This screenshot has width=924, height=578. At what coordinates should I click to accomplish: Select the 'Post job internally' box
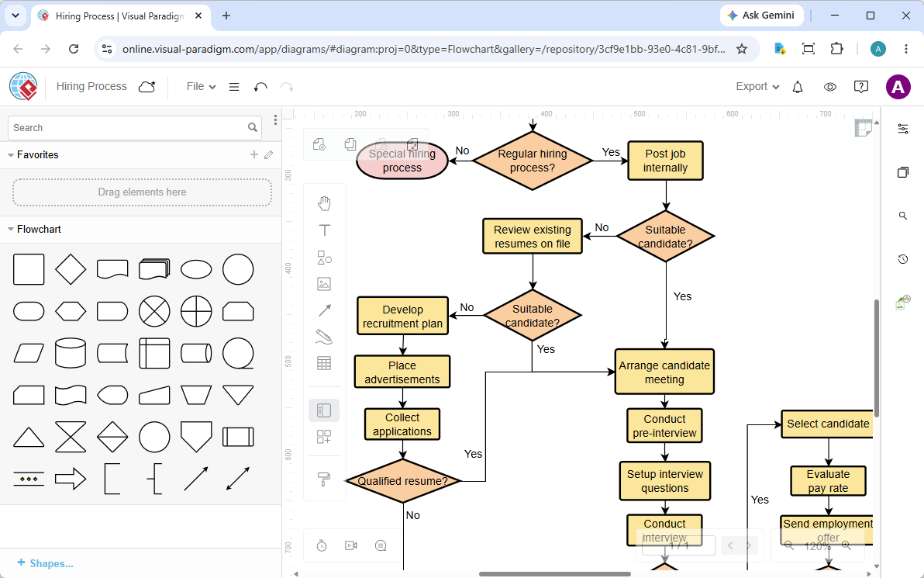pyautogui.click(x=665, y=161)
